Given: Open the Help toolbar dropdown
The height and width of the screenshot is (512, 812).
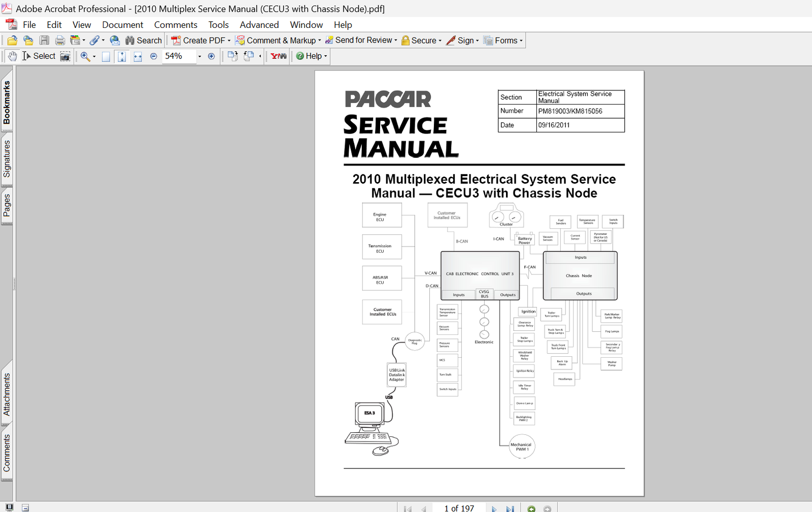Looking at the screenshot, I should 312,56.
